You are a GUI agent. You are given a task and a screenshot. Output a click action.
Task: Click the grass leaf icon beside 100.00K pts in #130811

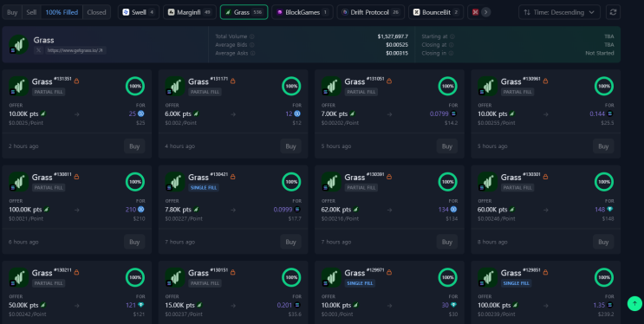[x=47, y=210]
